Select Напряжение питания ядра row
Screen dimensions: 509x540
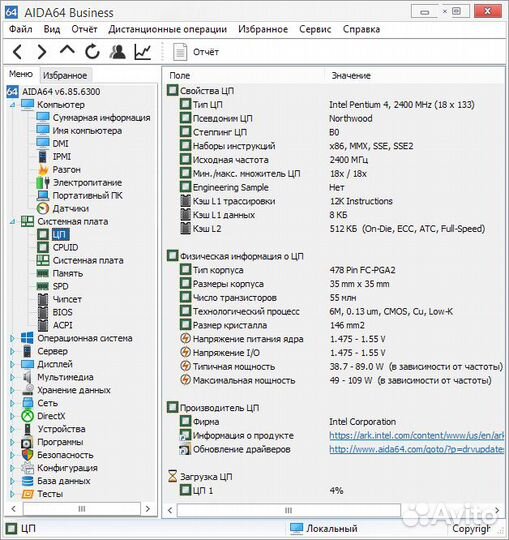point(283,339)
